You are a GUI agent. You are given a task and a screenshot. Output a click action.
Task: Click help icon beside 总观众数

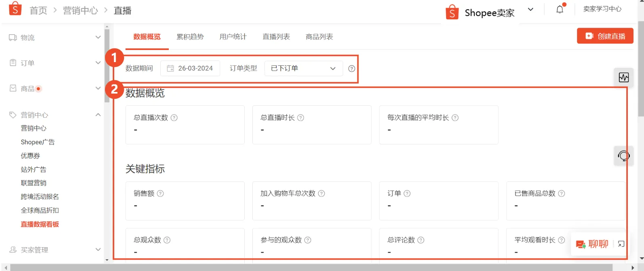coord(167,240)
